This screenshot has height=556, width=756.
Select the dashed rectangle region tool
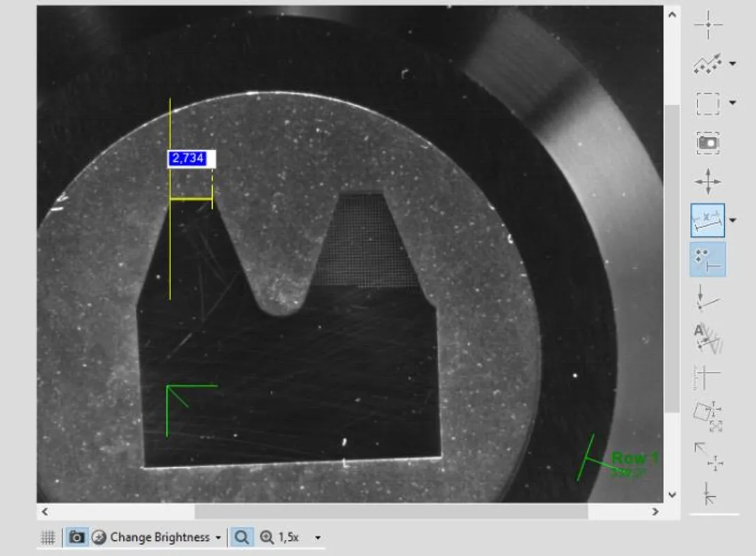[x=707, y=103]
